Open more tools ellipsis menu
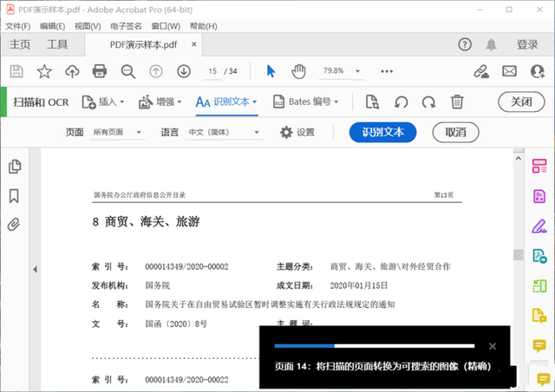555x392 pixels. click(387, 71)
